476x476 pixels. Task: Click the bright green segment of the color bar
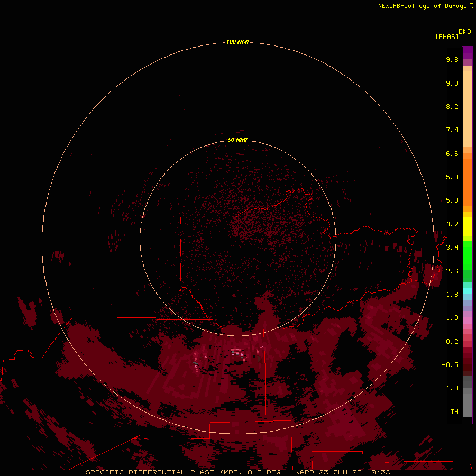(x=467, y=255)
